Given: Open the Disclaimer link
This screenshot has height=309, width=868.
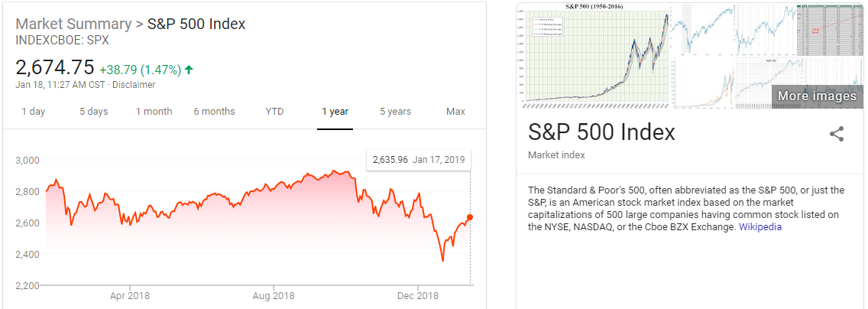Looking at the screenshot, I should [134, 85].
